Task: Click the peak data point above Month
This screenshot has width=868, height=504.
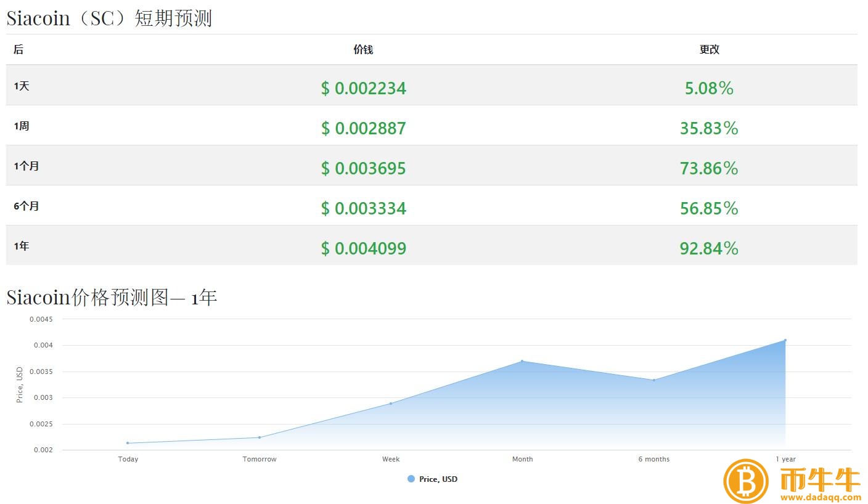Action: tap(523, 361)
